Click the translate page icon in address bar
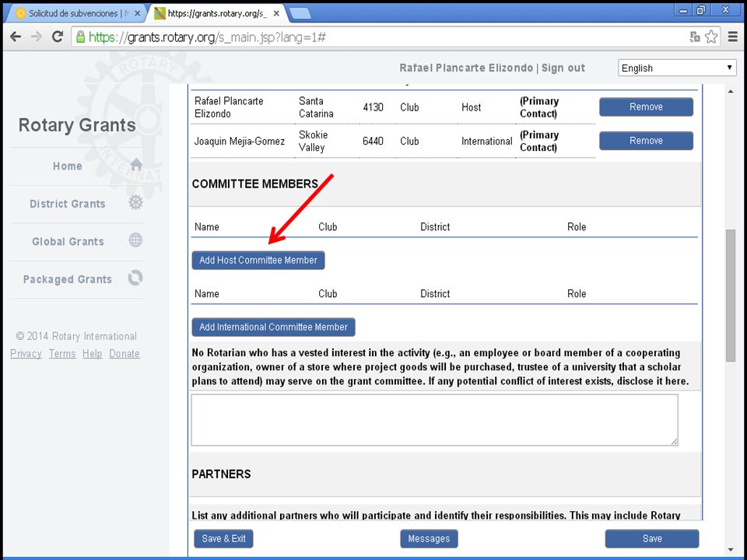747x560 pixels. pos(695,37)
